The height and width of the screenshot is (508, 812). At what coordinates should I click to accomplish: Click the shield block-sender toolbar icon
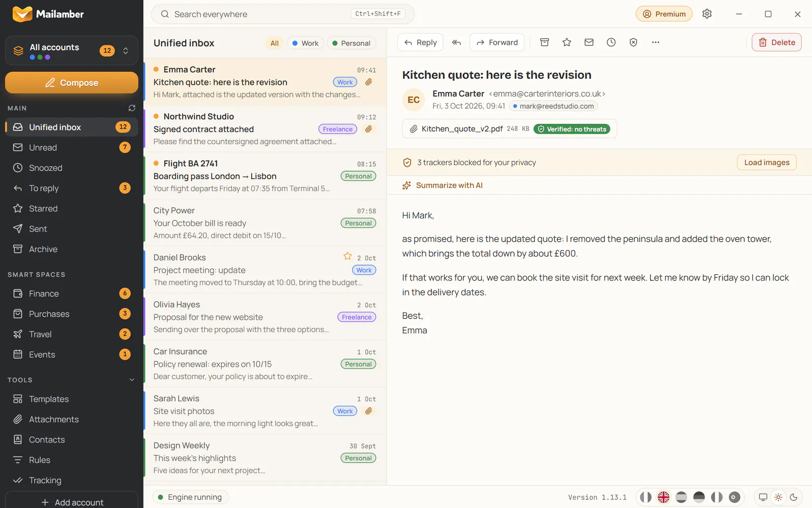point(633,43)
